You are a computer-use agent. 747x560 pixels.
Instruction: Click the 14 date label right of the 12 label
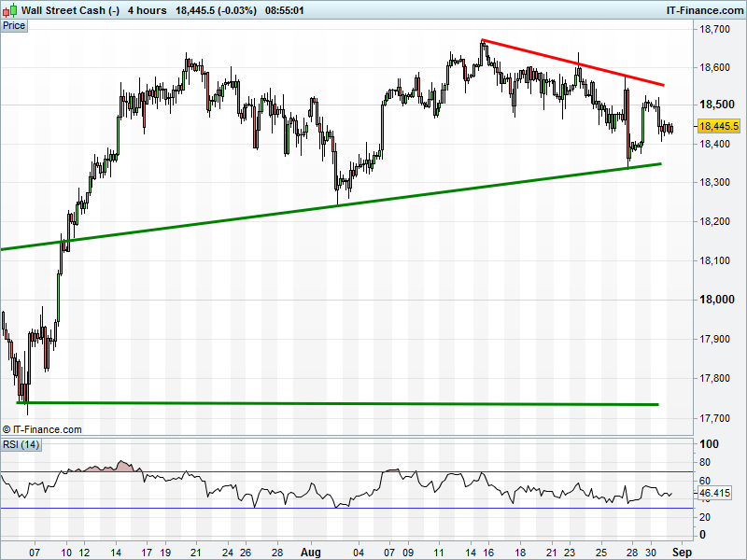[116, 553]
